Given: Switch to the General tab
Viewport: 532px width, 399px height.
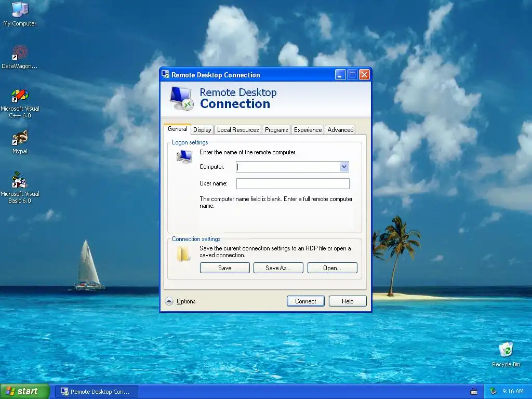Looking at the screenshot, I should [178, 129].
